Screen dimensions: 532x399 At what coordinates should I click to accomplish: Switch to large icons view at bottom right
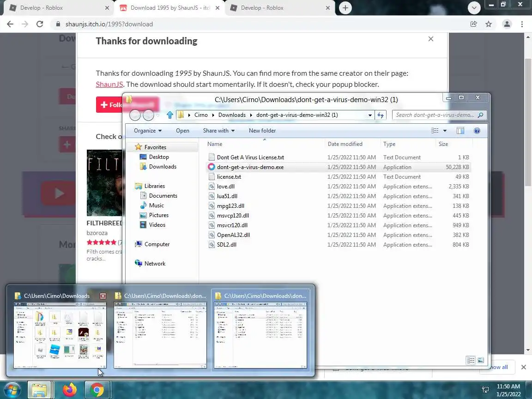480,360
